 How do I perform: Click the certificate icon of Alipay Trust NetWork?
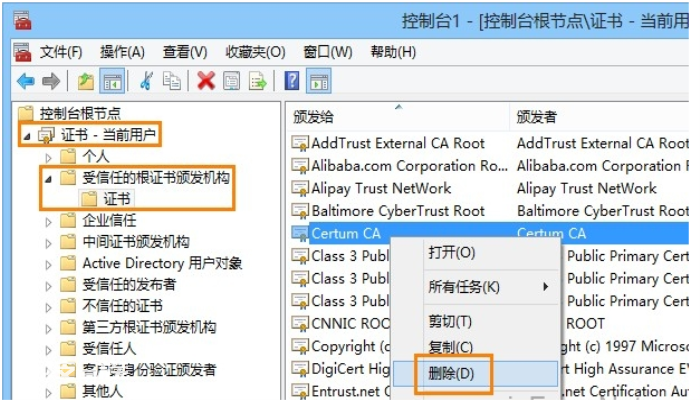[x=300, y=188]
